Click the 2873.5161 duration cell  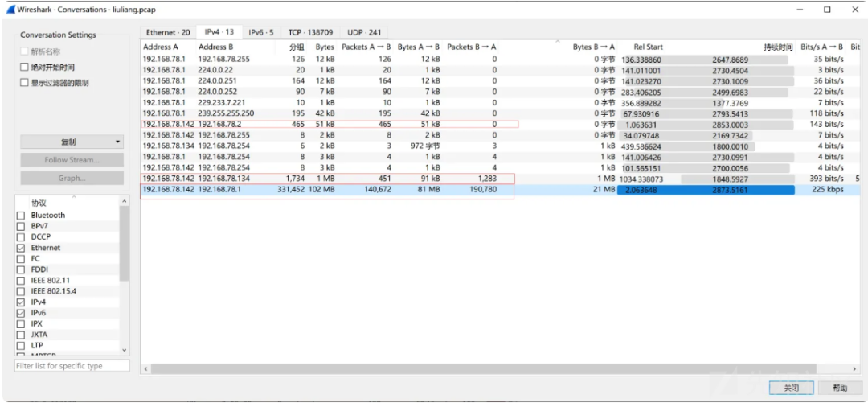click(x=731, y=190)
